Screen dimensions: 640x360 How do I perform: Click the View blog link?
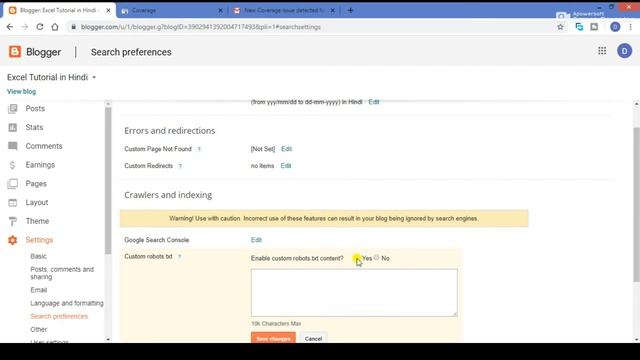[x=22, y=91]
